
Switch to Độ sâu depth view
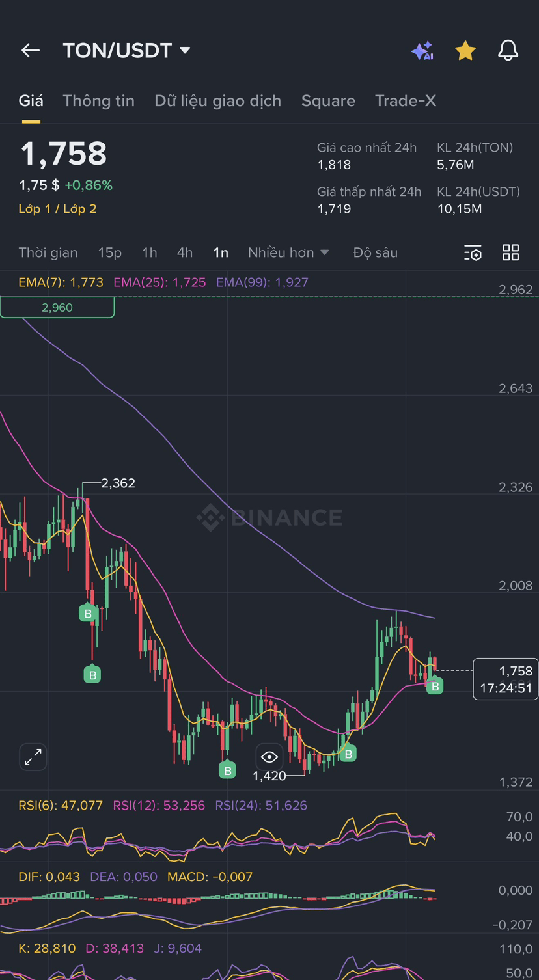(x=375, y=252)
